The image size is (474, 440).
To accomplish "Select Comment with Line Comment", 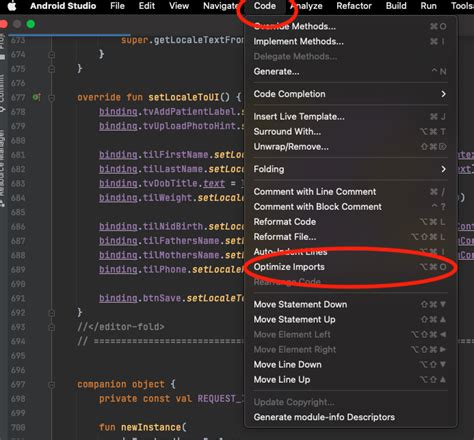I will 351,192.
